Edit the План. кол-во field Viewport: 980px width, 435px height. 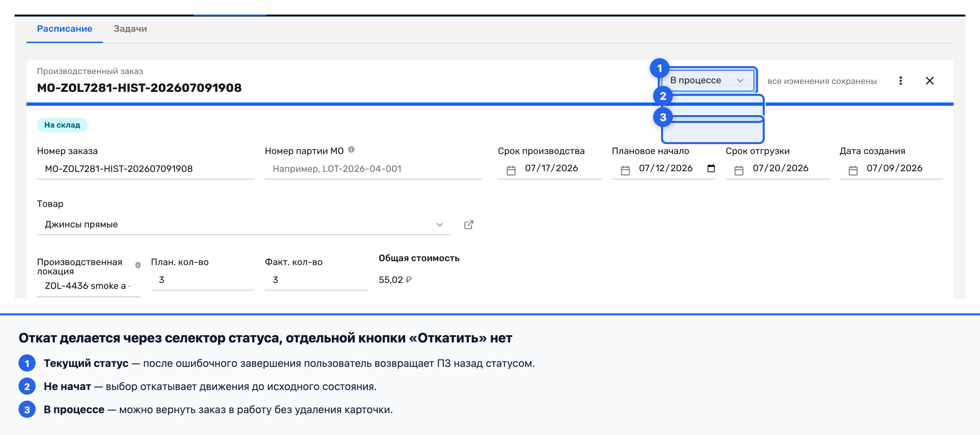(x=202, y=280)
